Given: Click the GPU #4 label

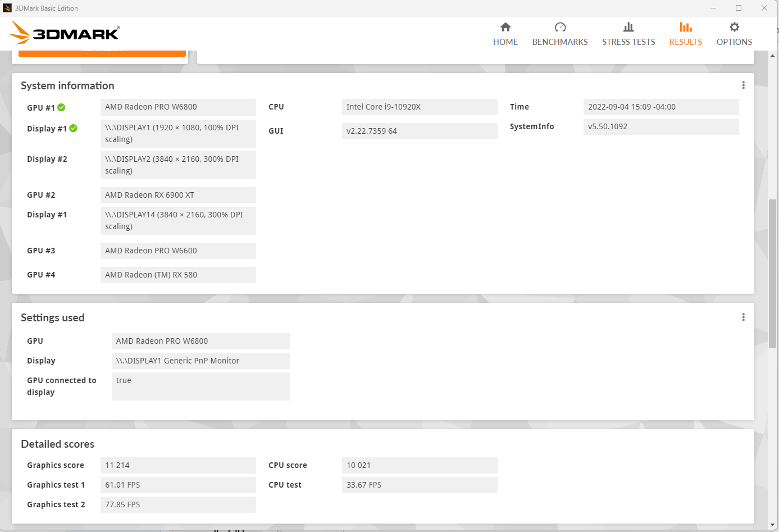Looking at the screenshot, I should pyautogui.click(x=41, y=275).
